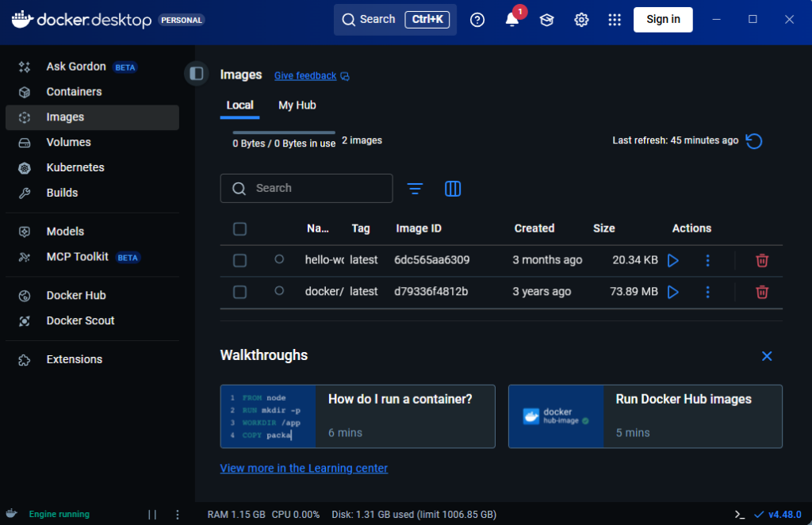Image resolution: width=812 pixels, height=525 pixels.
Task: Open the Learning center graduation cap icon
Action: [546, 20]
